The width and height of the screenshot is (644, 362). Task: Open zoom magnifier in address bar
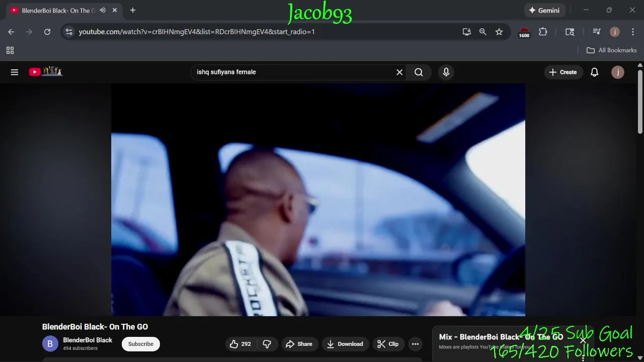point(483,32)
